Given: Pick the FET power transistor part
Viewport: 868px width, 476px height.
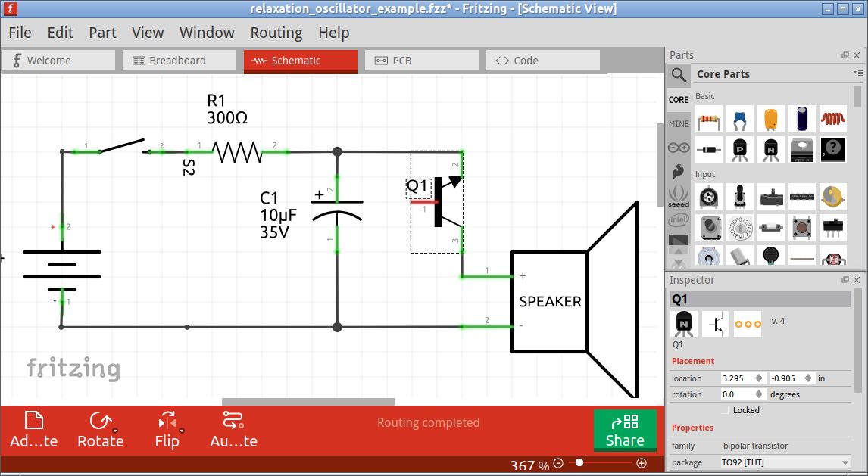Looking at the screenshot, I should (802, 150).
